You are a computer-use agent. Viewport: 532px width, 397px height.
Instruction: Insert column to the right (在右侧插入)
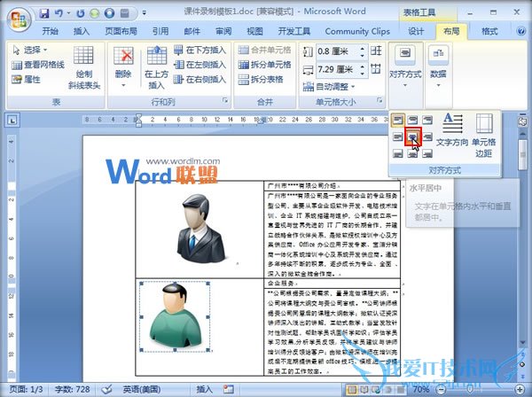[199, 80]
